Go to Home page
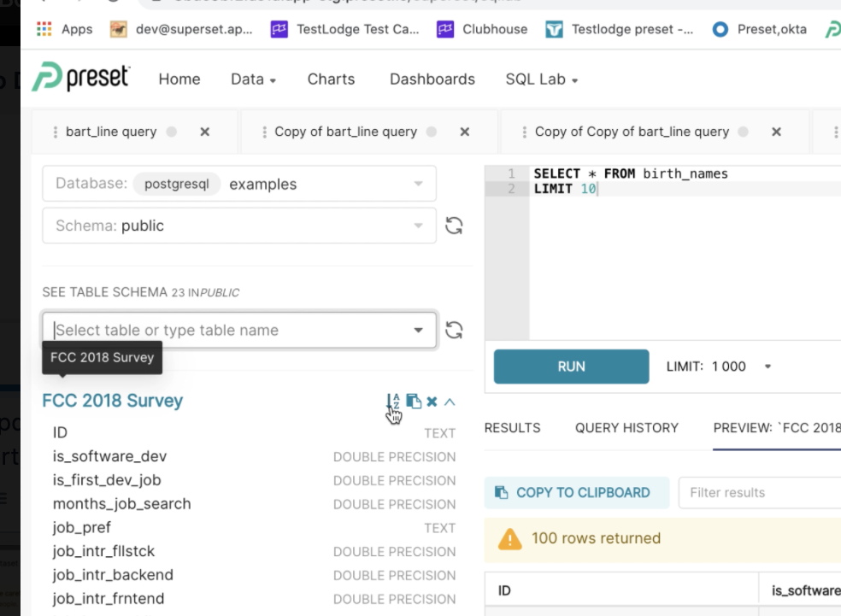Screen dimensions: 841x616 click(x=179, y=79)
